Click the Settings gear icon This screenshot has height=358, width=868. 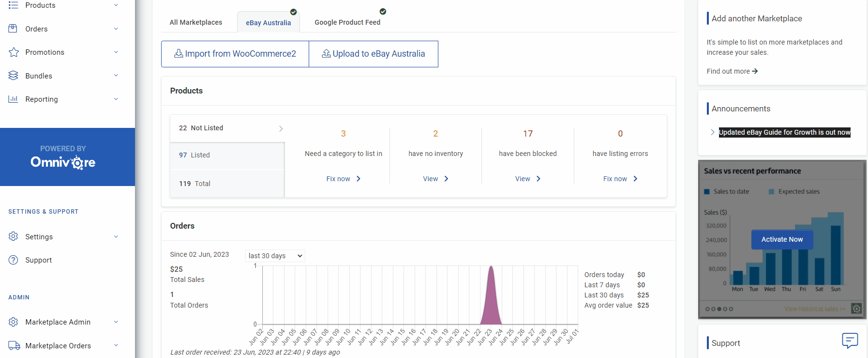14,236
